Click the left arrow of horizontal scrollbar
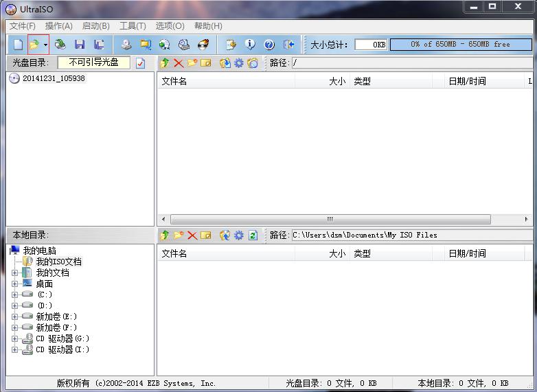This screenshot has height=392, width=537. point(163,219)
